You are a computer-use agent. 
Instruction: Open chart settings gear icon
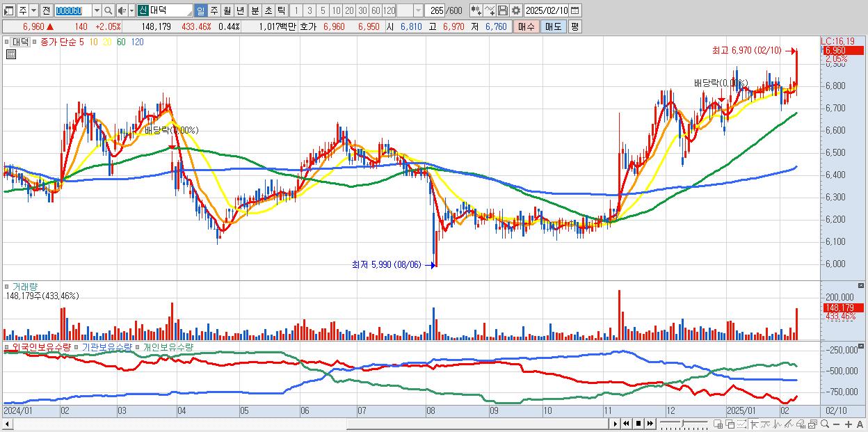click(x=515, y=10)
